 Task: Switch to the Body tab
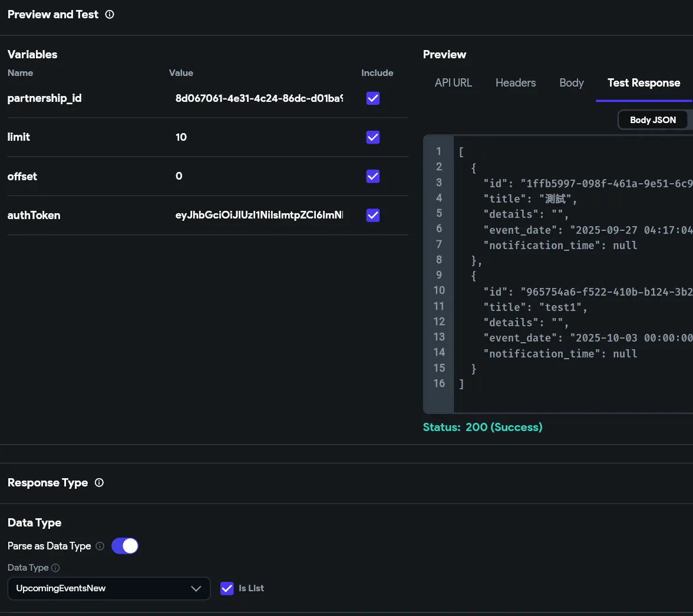coord(571,83)
